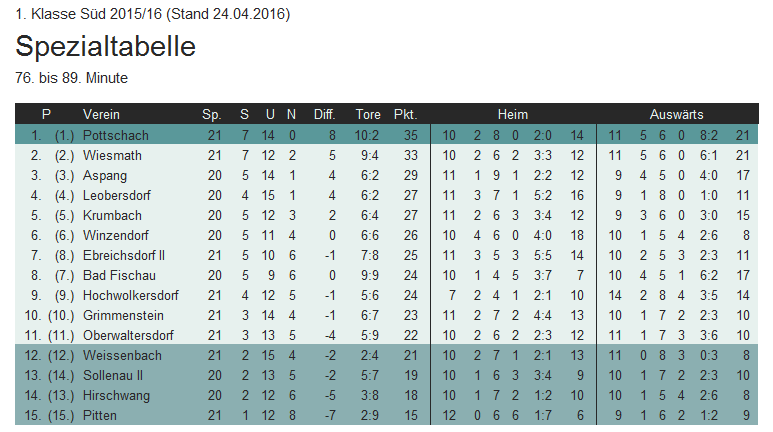Click the Verein column header

pos(101,114)
